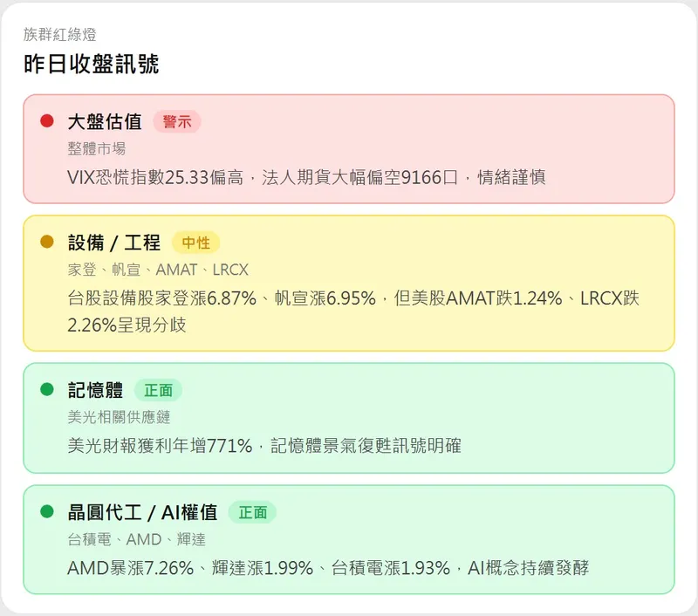The height and width of the screenshot is (616, 698).
Task: Click the 族群紅綠燈 section label
Action: pos(60,35)
